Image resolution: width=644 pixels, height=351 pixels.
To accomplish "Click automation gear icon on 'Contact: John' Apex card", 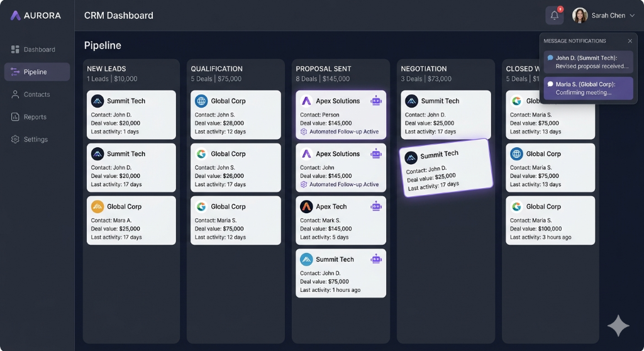I will (x=304, y=184).
